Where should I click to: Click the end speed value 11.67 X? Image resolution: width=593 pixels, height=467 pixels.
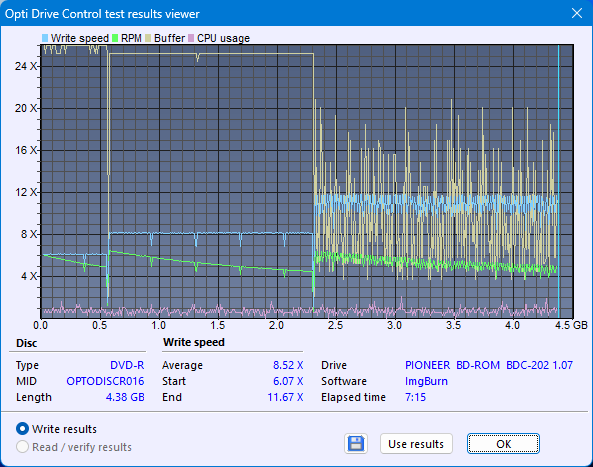pyautogui.click(x=286, y=397)
